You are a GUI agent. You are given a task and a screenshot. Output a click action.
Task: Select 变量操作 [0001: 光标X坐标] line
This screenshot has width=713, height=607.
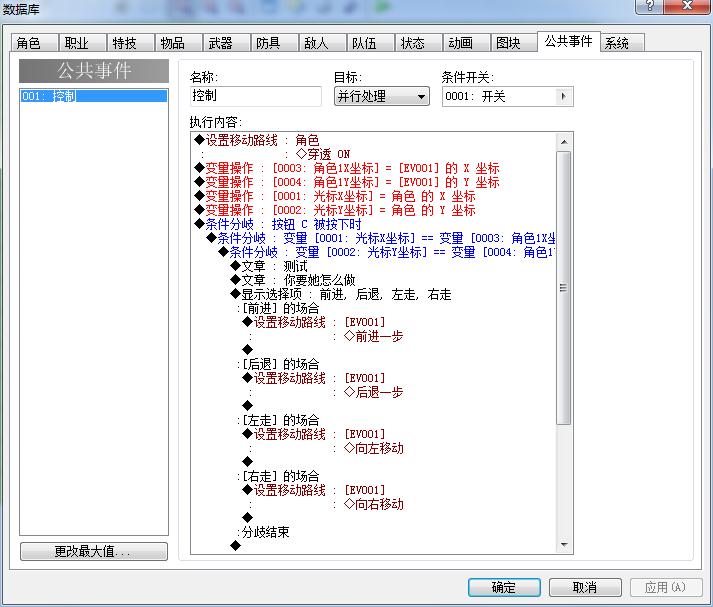click(335, 196)
